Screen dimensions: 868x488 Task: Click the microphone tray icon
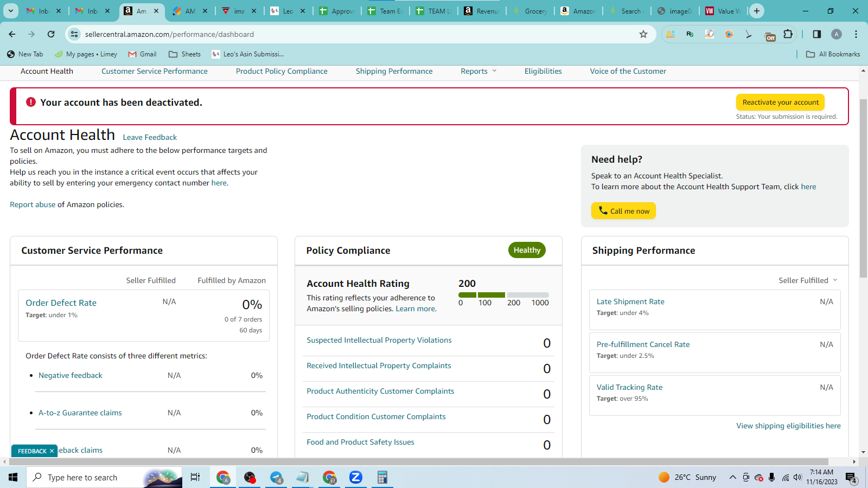tap(771, 477)
